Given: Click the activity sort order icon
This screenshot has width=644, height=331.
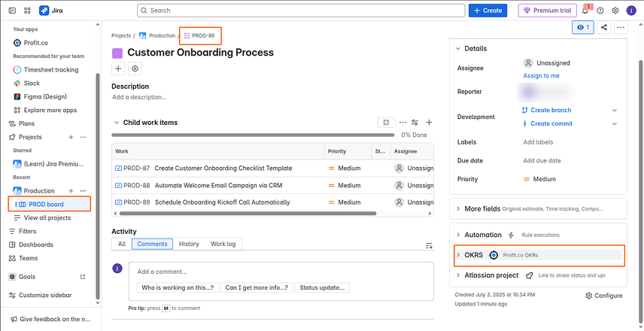Looking at the screenshot, I should 429,245.
